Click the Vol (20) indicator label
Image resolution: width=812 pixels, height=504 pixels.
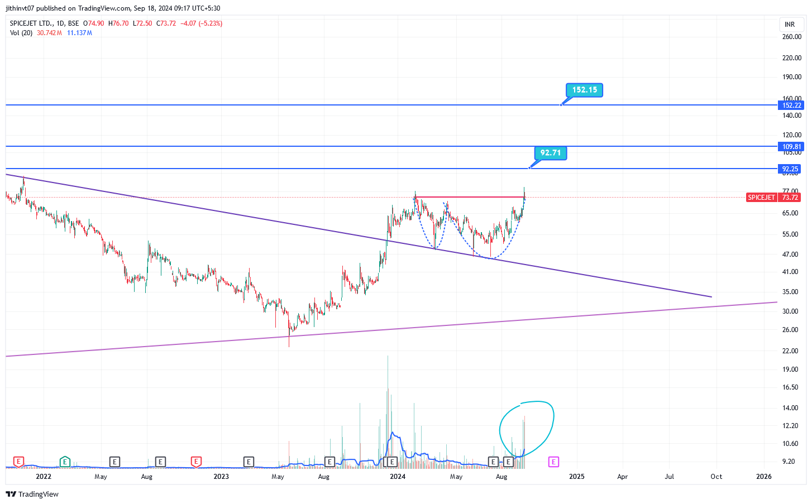21,33
